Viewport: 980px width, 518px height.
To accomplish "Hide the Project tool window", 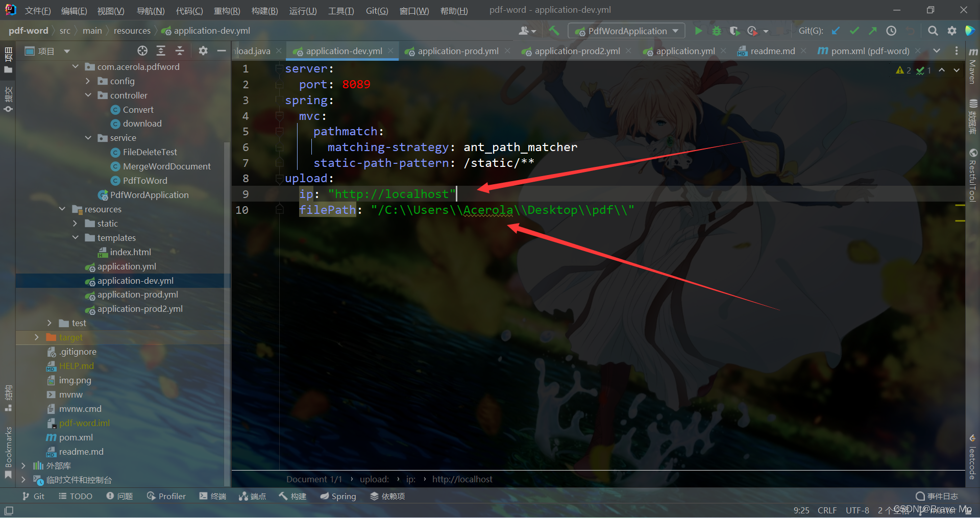I will click(222, 51).
